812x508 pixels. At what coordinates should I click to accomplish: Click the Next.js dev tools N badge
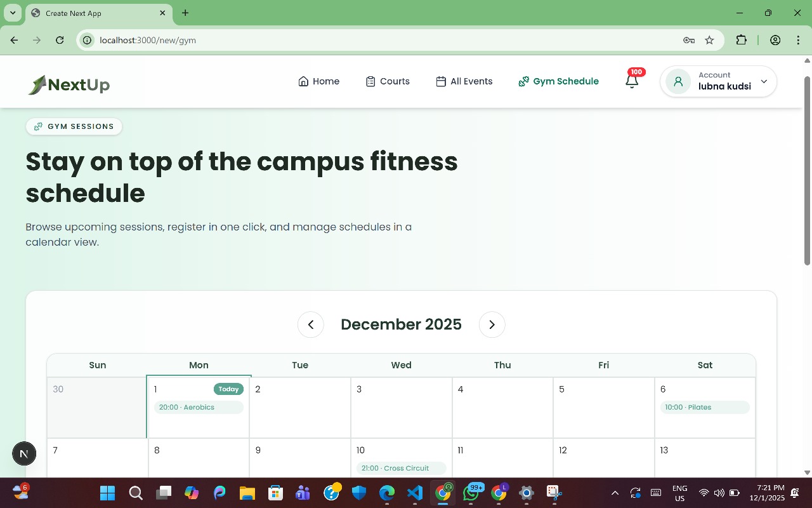(24, 453)
